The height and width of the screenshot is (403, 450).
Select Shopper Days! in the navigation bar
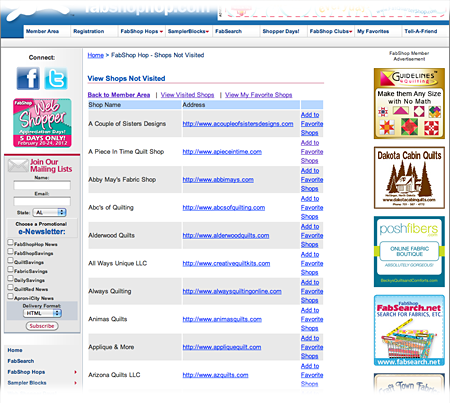281,31
